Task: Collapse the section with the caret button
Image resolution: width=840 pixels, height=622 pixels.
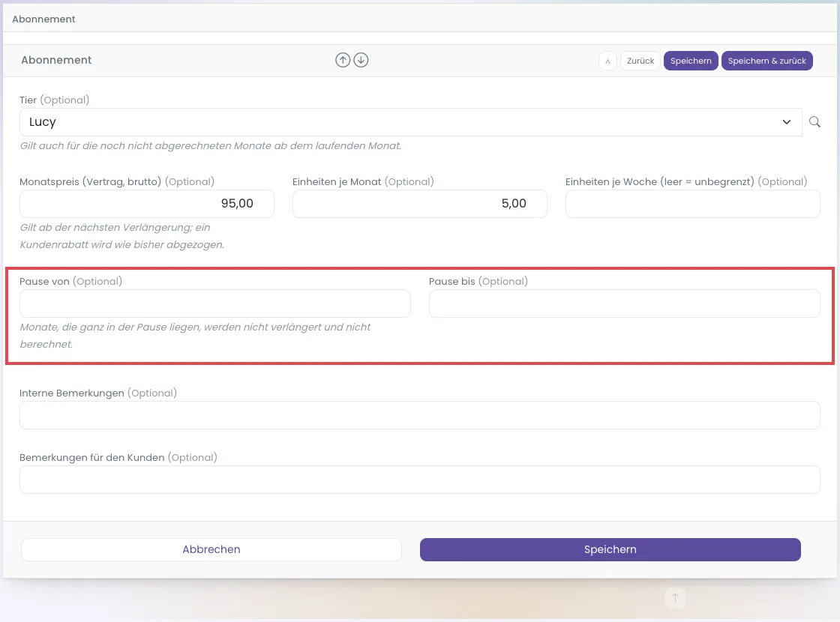Action: click(x=607, y=61)
